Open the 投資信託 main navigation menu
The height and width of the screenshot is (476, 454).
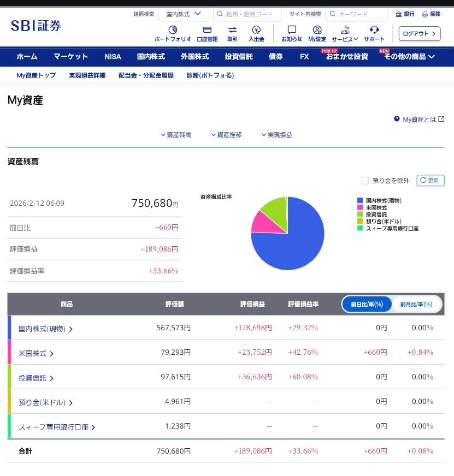(238, 56)
